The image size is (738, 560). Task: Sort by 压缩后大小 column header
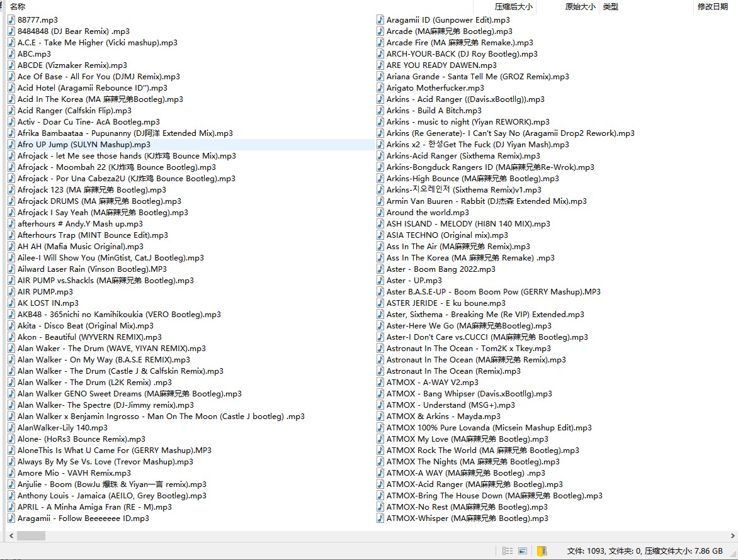513,7
